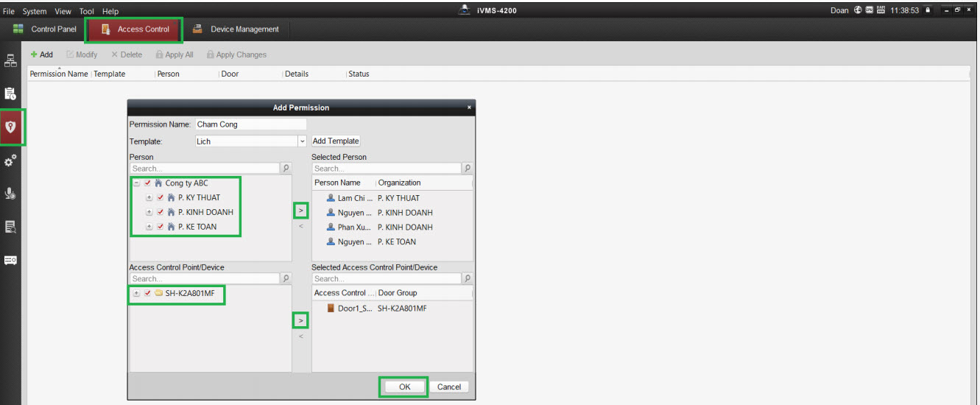Collapse the Cong ty ABC tree node

[x=136, y=183]
